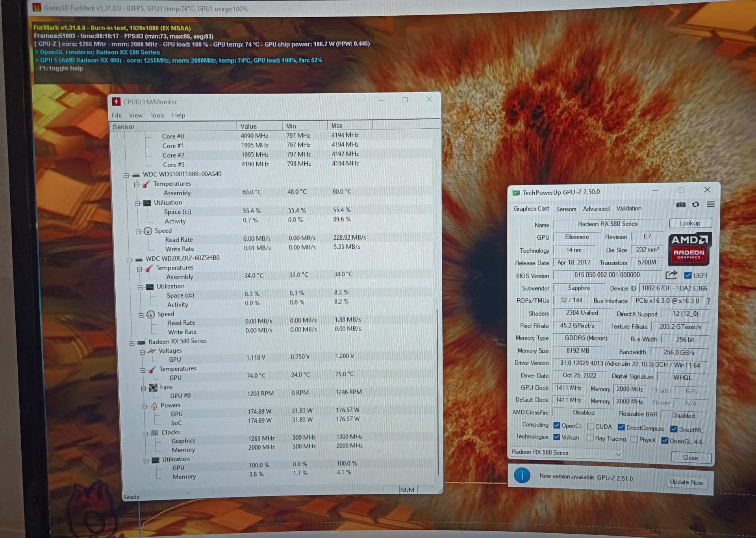
Task: Collapse the WDC WD20EZRZ-60Z5HB0 tree node
Action: (129, 260)
